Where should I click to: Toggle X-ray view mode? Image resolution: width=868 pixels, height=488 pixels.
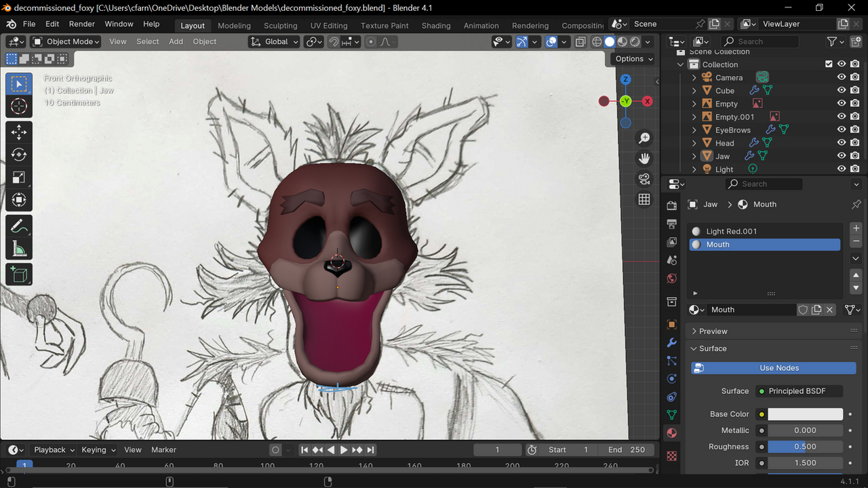coord(580,41)
